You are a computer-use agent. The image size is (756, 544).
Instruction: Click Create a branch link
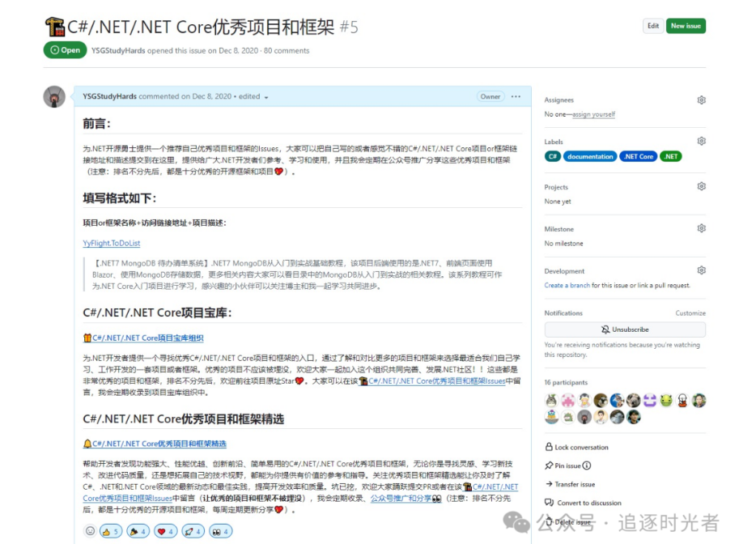(567, 286)
